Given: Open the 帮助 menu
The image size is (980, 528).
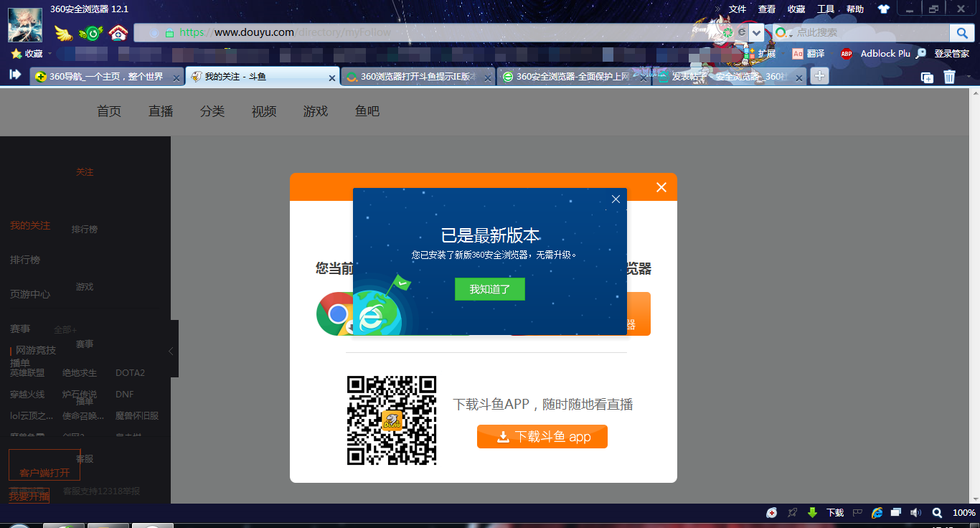Looking at the screenshot, I should pyautogui.click(x=855, y=9).
